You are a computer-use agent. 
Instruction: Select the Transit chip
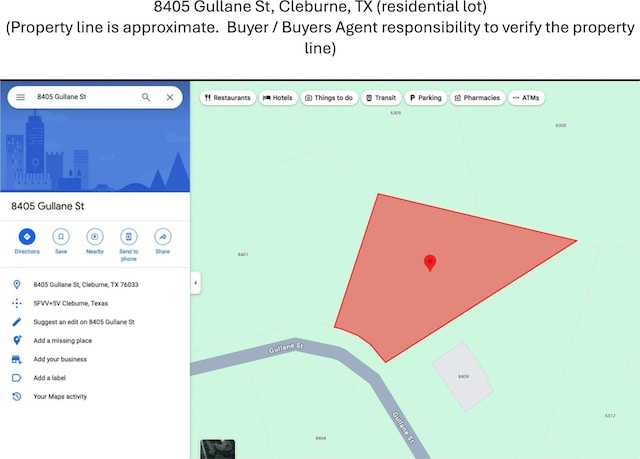[381, 98]
